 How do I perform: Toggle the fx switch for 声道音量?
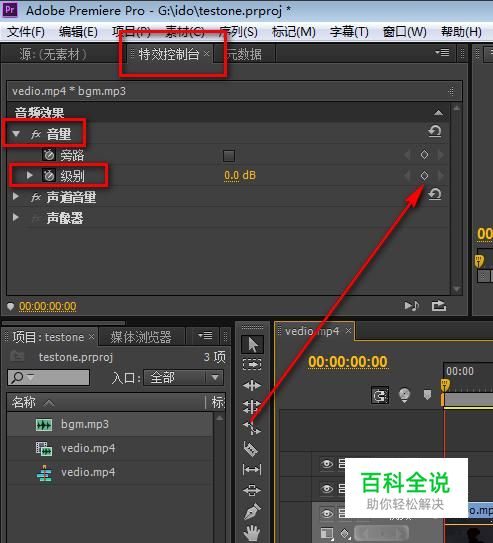(36, 197)
